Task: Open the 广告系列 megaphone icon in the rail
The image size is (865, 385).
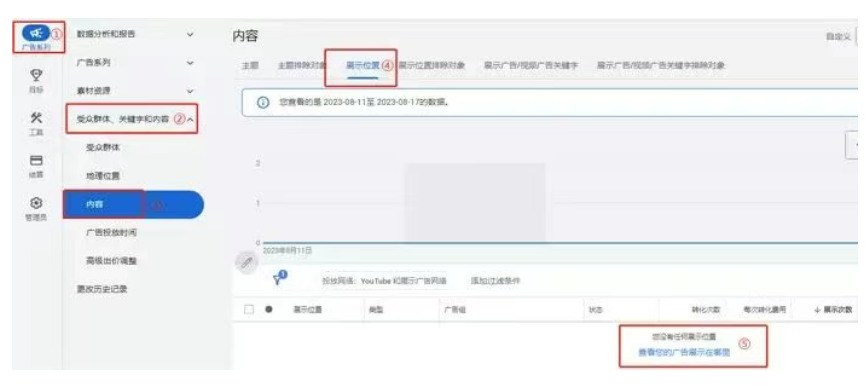Action: [x=36, y=34]
